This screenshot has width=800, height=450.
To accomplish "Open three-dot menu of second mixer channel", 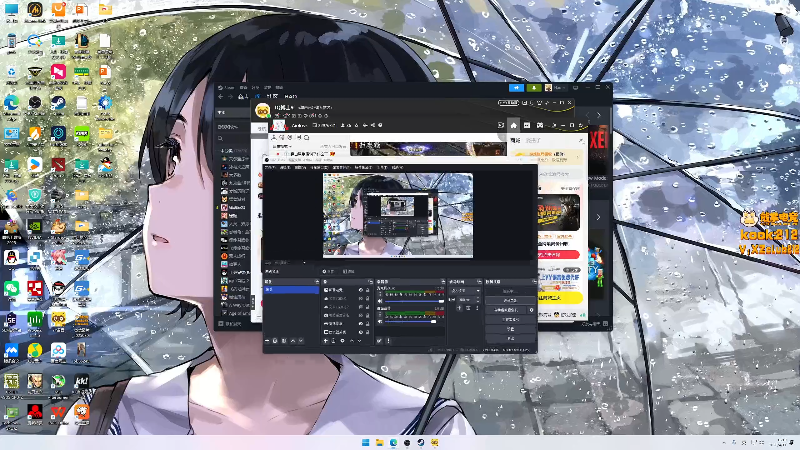I will coord(380,314).
